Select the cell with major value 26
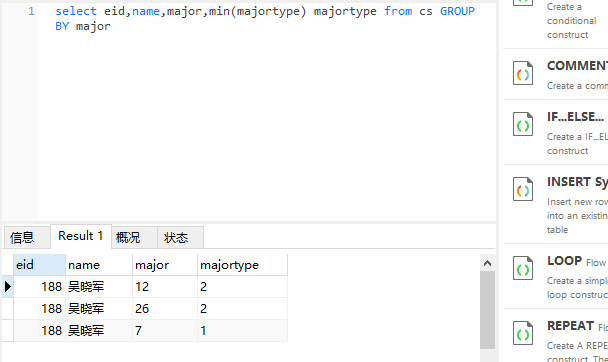Screen dimensions: 608x362 165,309
